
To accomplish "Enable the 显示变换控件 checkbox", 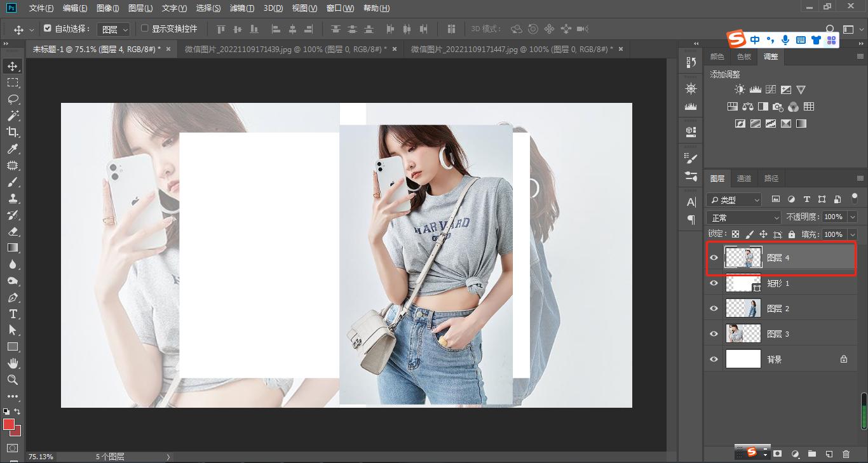I will (144, 29).
